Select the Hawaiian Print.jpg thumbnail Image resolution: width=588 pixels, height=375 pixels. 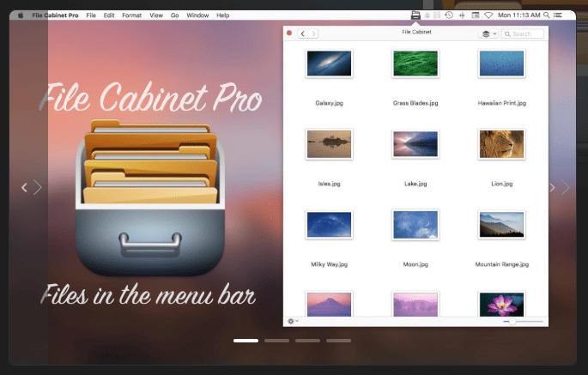click(502, 64)
